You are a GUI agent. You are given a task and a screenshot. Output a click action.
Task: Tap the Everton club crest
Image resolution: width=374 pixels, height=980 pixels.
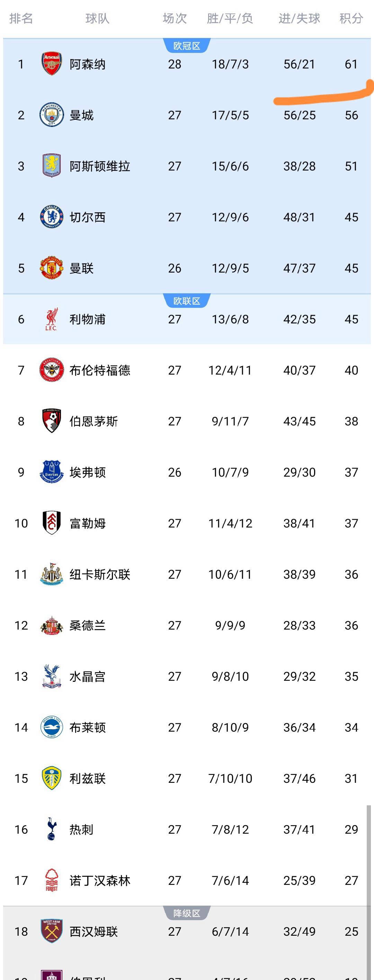point(51,472)
